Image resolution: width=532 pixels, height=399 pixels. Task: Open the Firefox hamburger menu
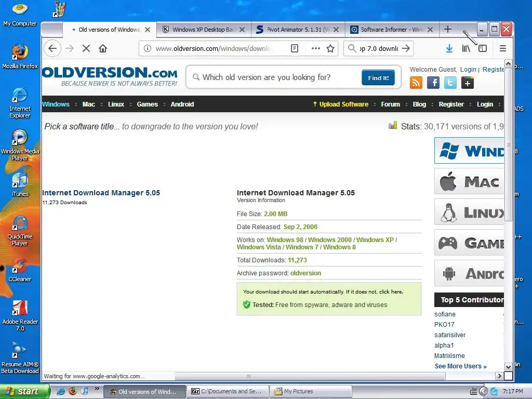(503, 48)
